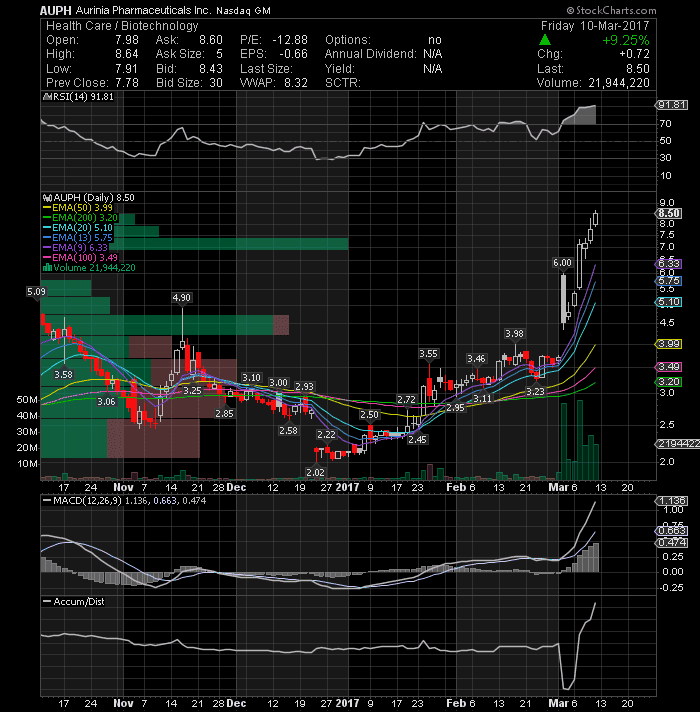This screenshot has height=712, width=700.
Task: Select the 3.55 January peak annotation
Action: [x=429, y=354]
